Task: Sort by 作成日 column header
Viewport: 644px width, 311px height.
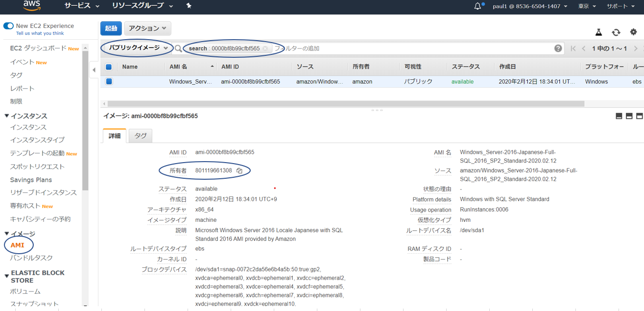Action: pos(508,67)
